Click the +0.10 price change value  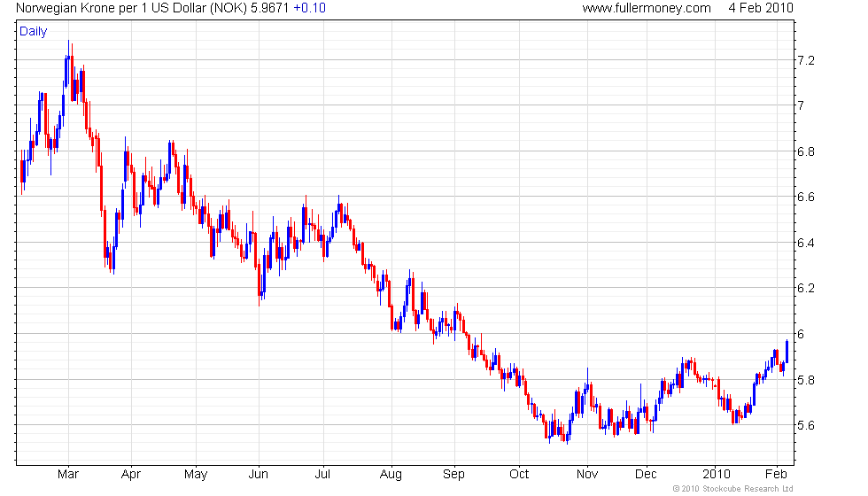coord(310,8)
